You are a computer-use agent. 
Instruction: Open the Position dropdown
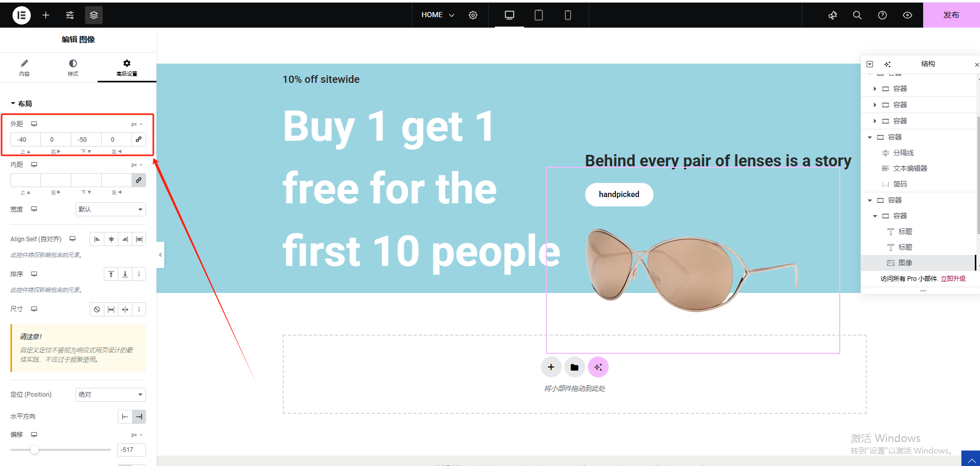pos(111,395)
